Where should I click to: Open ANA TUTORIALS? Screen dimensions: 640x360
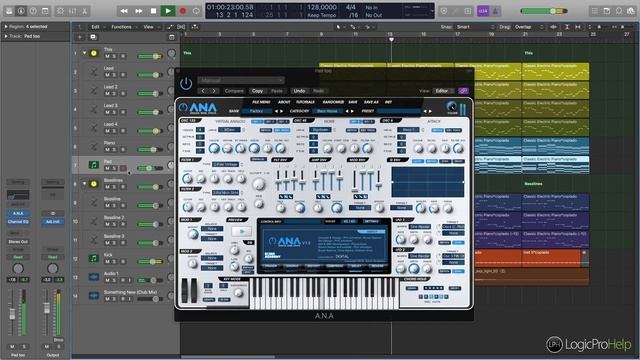pyautogui.click(x=305, y=102)
